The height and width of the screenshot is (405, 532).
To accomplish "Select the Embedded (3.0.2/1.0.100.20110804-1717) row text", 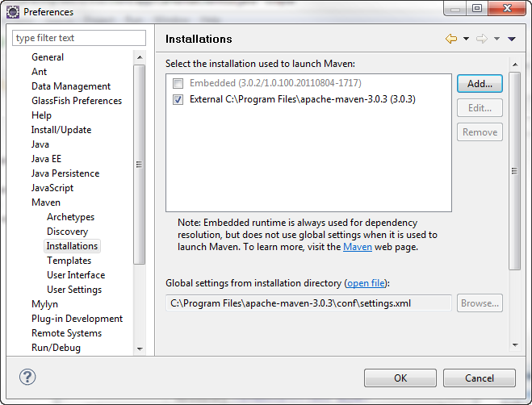I will coord(275,83).
